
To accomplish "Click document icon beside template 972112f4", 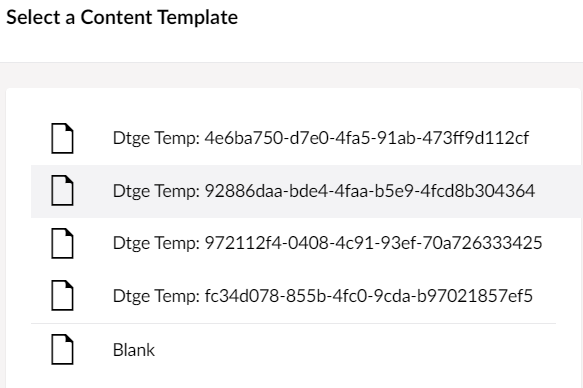I will click(62, 243).
